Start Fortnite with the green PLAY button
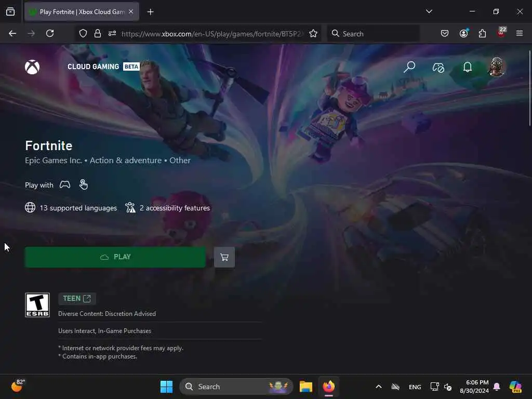This screenshot has height=399, width=532. [115, 257]
